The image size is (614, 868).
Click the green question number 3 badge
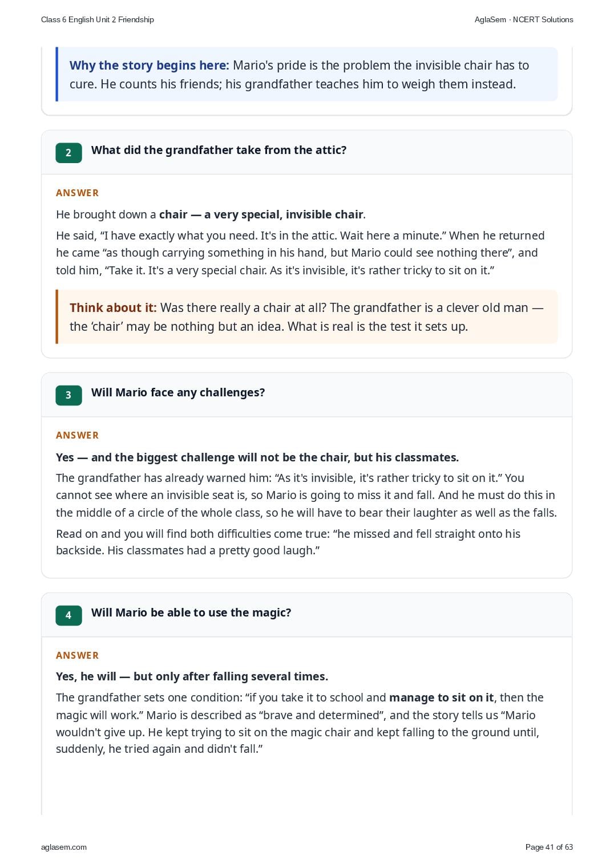pos(68,395)
